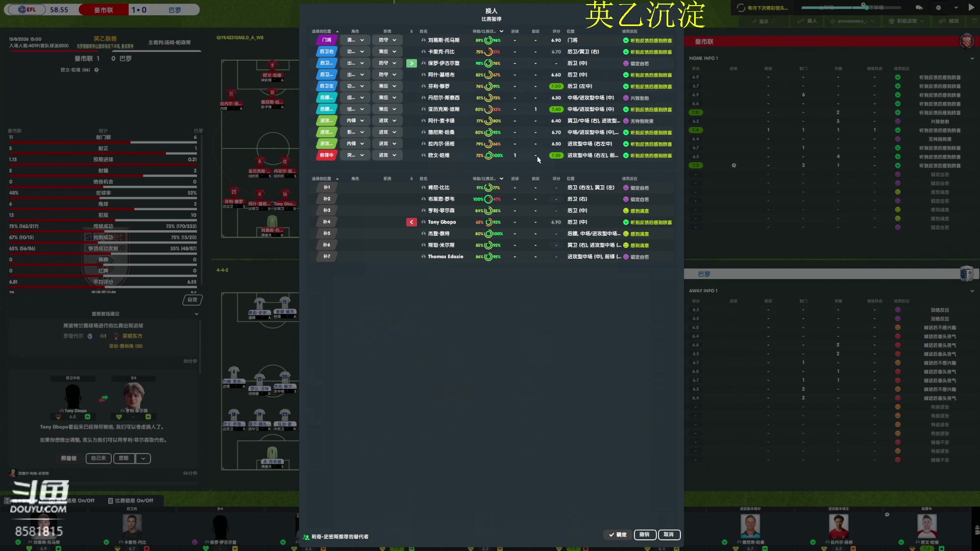
Task: Expand the 忽略 options dropdown arrow
Action: (x=143, y=458)
